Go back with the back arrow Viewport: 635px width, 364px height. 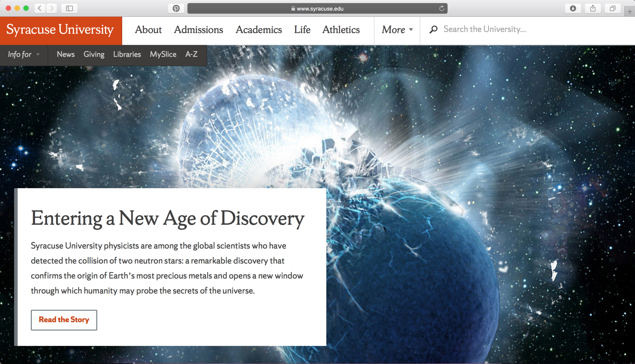tap(40, 8)
